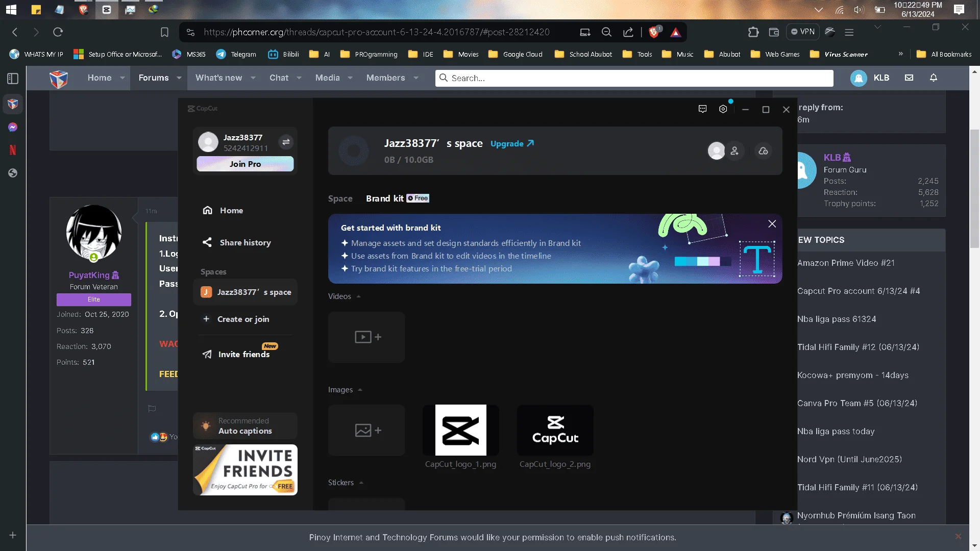The width and height of the screenshot is (980, 551).
Task: Dismiss the brand kit banner
Action: click(x=772, y=224)
